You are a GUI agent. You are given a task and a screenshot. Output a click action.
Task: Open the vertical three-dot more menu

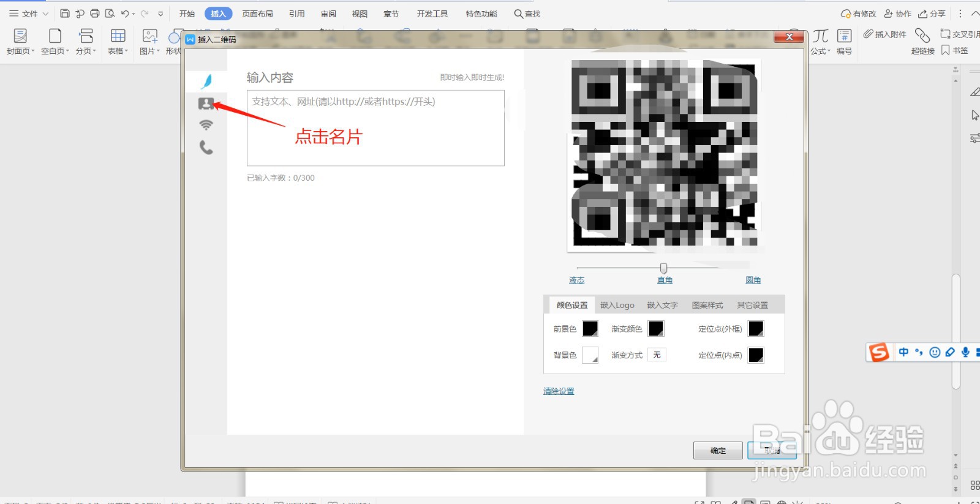(960, 13)
